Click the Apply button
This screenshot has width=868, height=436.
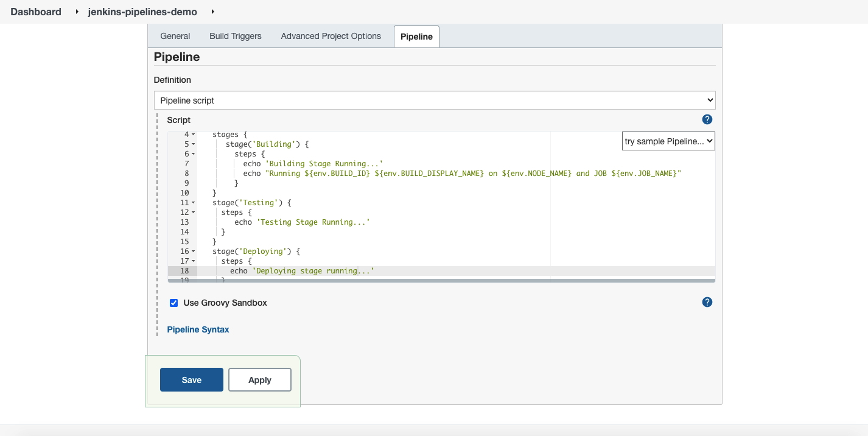click(259, 380)
